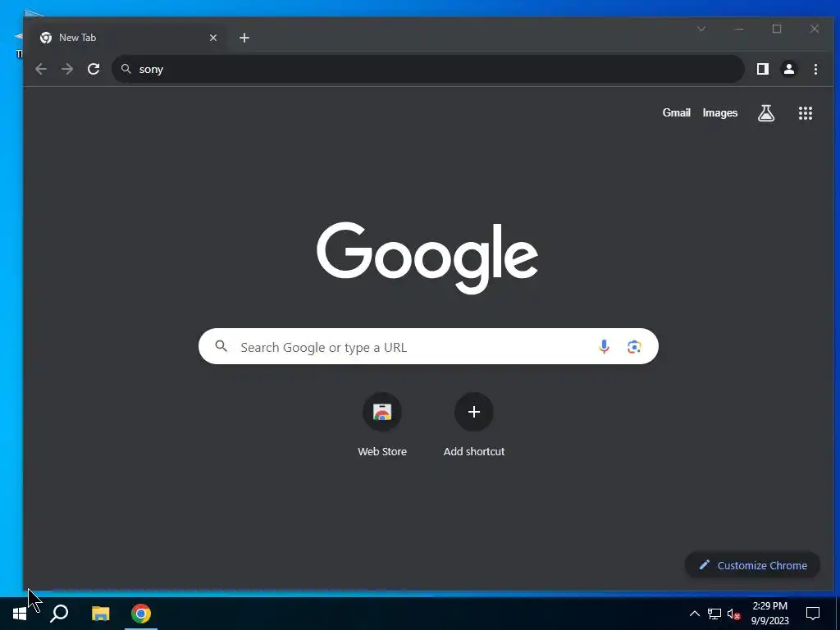Open the Google apps grid
The height and width of the screenshot is (630, 840).
pos(806,113)
